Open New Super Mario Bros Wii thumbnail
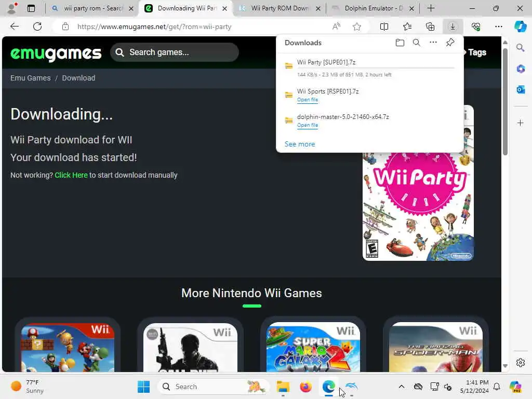Image resolution: width=532 pixels, height=399 pixels. coord(68,348)
